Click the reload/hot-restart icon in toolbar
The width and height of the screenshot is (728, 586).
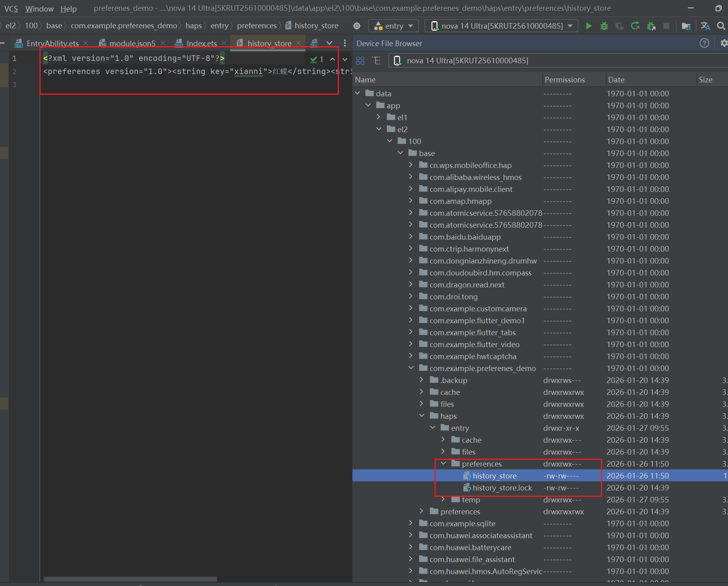[635, 26]
